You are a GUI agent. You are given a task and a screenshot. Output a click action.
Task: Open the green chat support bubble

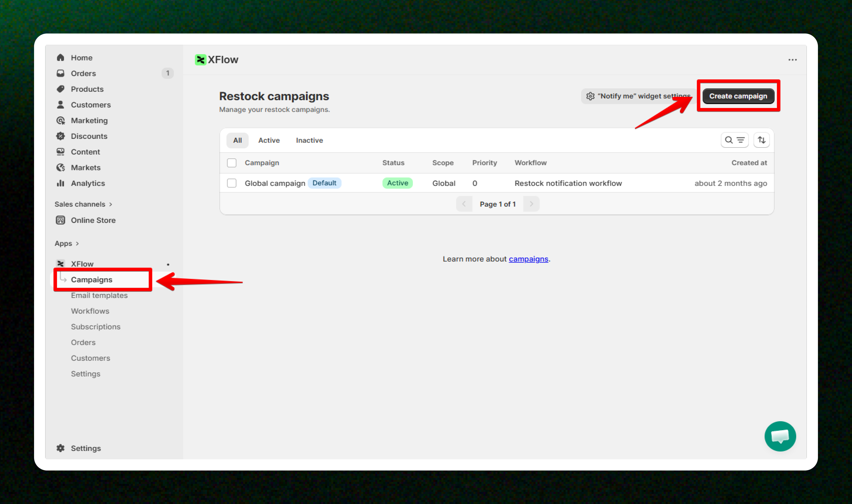click(780, 436)
